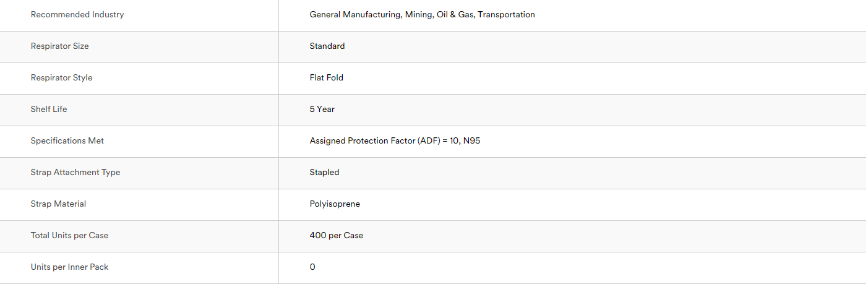
Task: Click the Units per Inner Pack label
Action: tap(70, 267)
